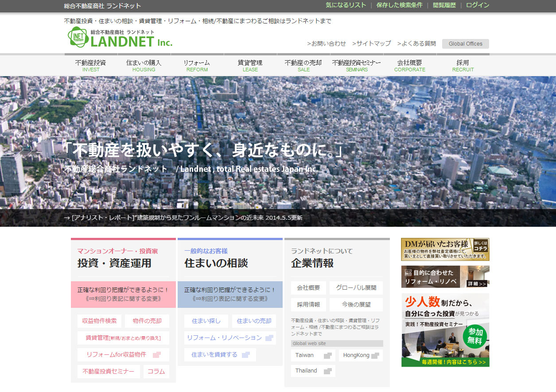Click the 採用情報 button
556x392 pixels.
click(x=308, y=305)
